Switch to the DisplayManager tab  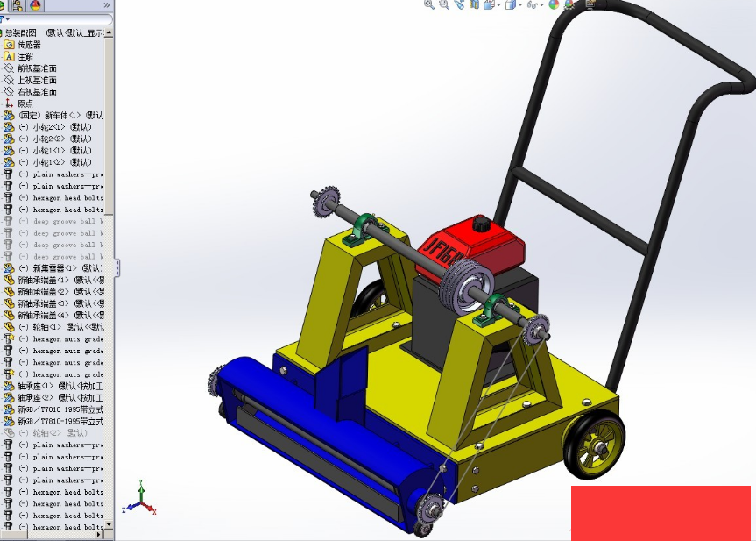pyautogui.click(x=36, y=5)
